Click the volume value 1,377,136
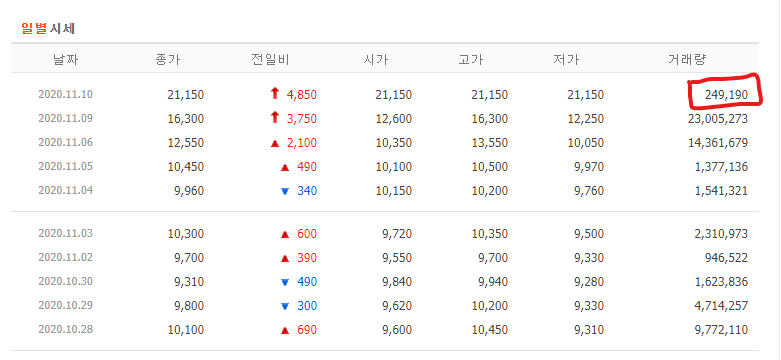Image resolution: width=781 pixels, height=360 pixels. pyautogui.click(x=721, y=166)
